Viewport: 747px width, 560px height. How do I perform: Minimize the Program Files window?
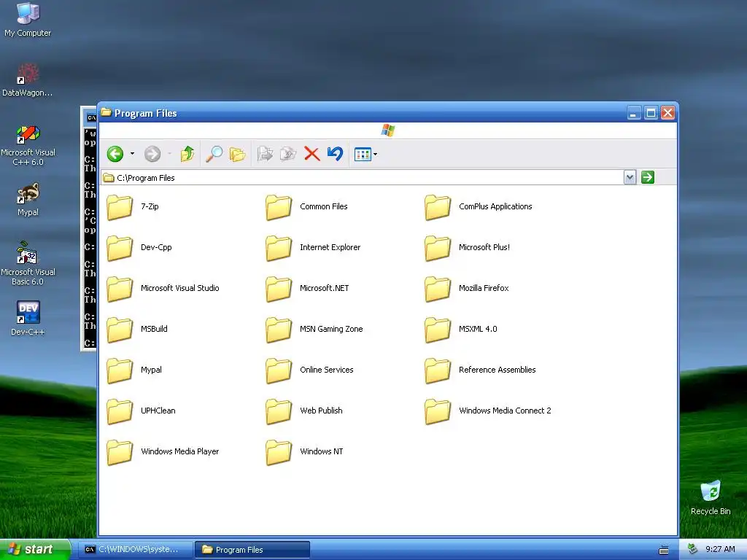tap(634, 113)
